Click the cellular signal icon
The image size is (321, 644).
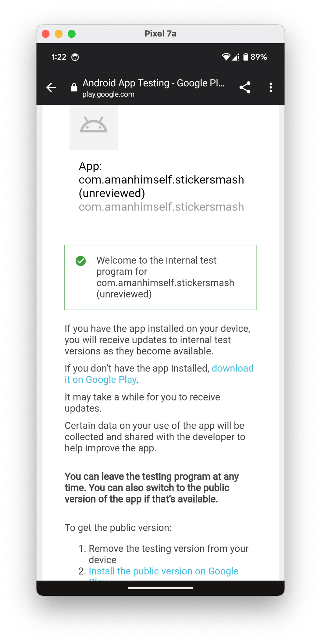[x=235, y=57]
